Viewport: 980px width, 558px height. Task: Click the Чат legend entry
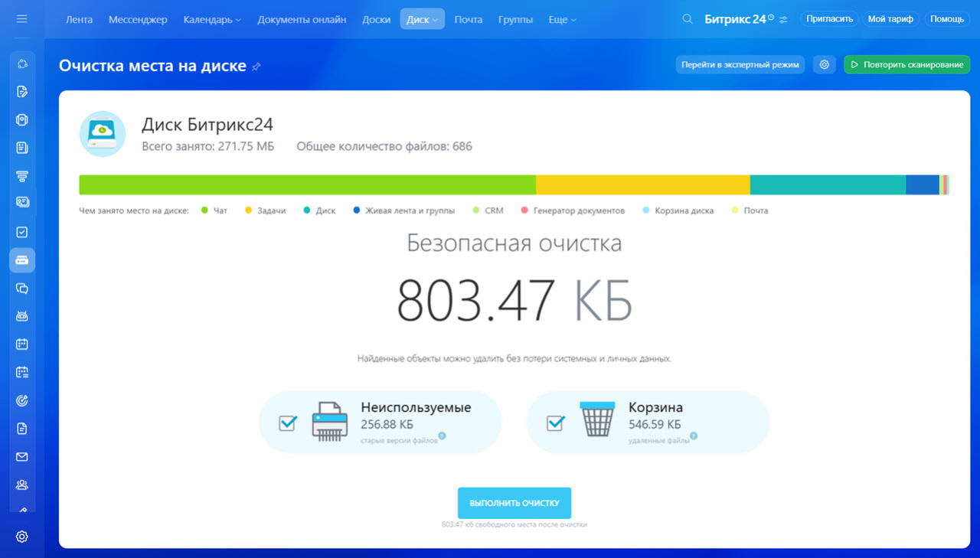[214, 210]
